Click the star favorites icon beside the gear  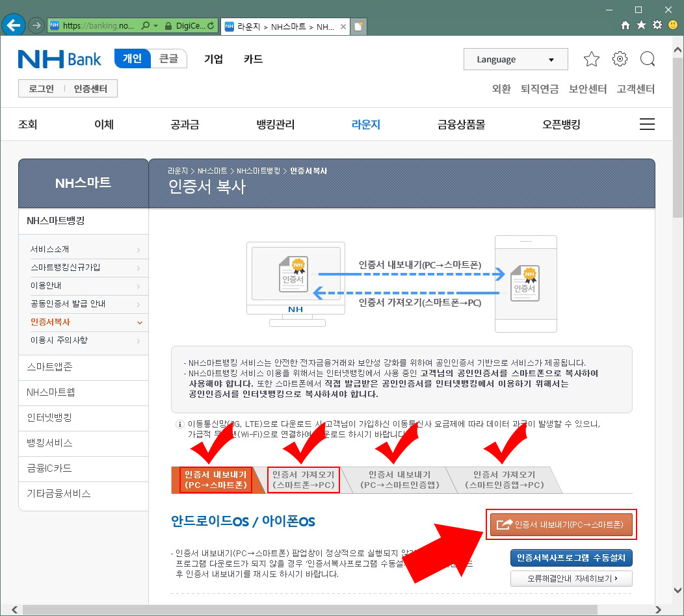591,58
